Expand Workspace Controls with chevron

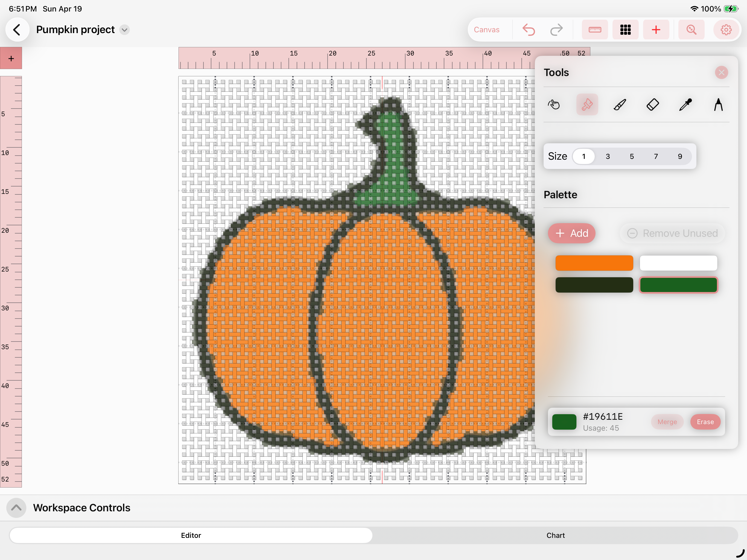(x=16, y=508)
